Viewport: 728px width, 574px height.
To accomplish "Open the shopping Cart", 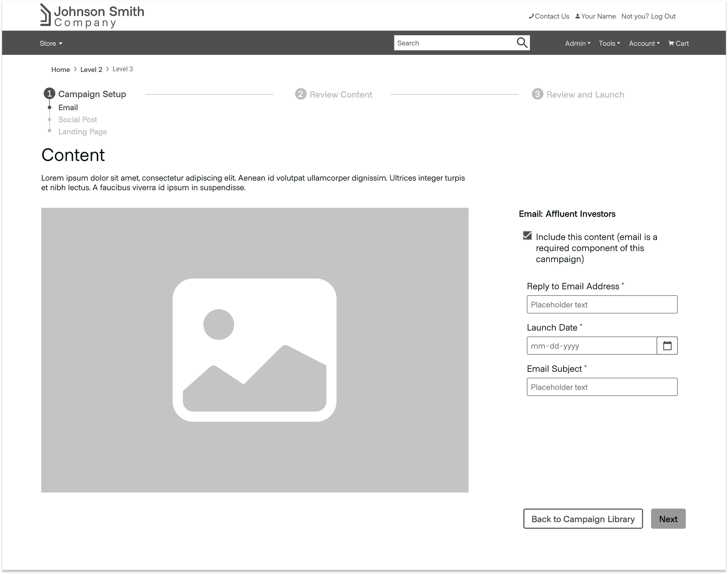I will 678,43.
